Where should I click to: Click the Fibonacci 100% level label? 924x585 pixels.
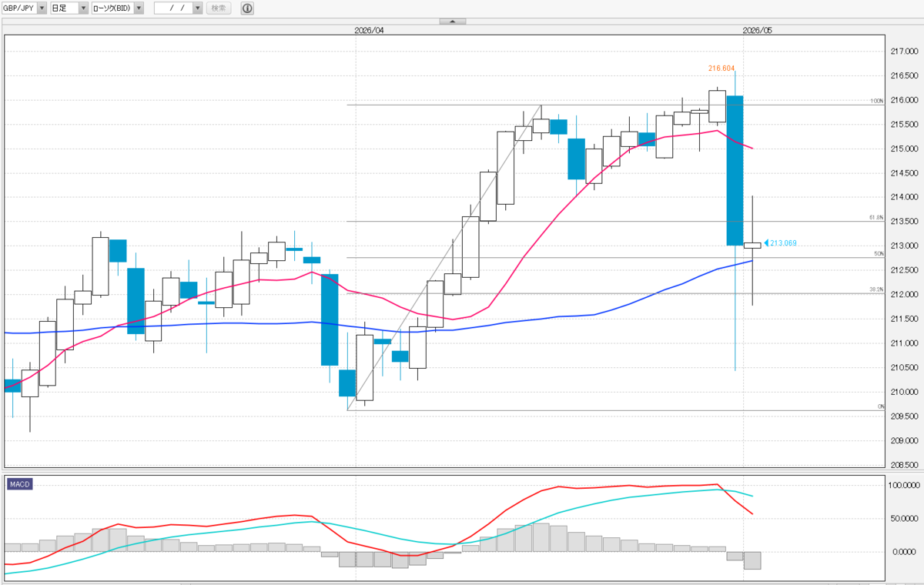tap(876, 101)
